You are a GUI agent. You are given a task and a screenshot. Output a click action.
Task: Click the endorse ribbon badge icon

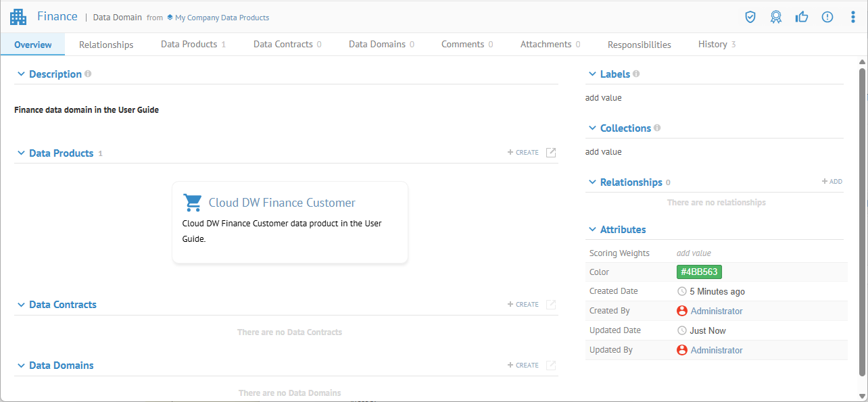776,17
